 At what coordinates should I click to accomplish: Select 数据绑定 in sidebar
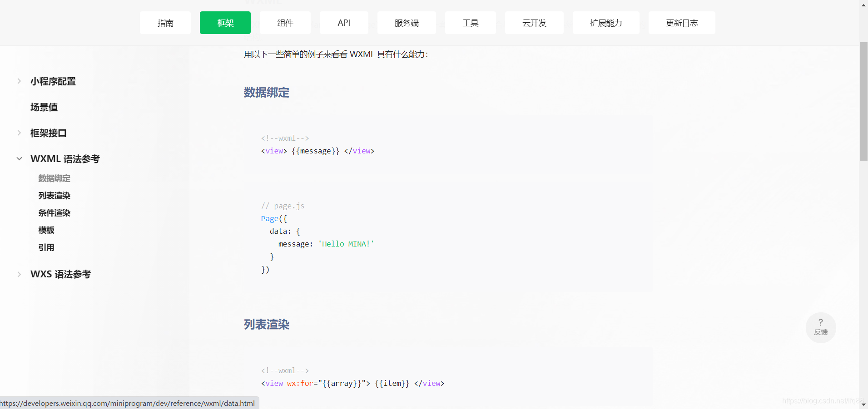click(55, 178)
